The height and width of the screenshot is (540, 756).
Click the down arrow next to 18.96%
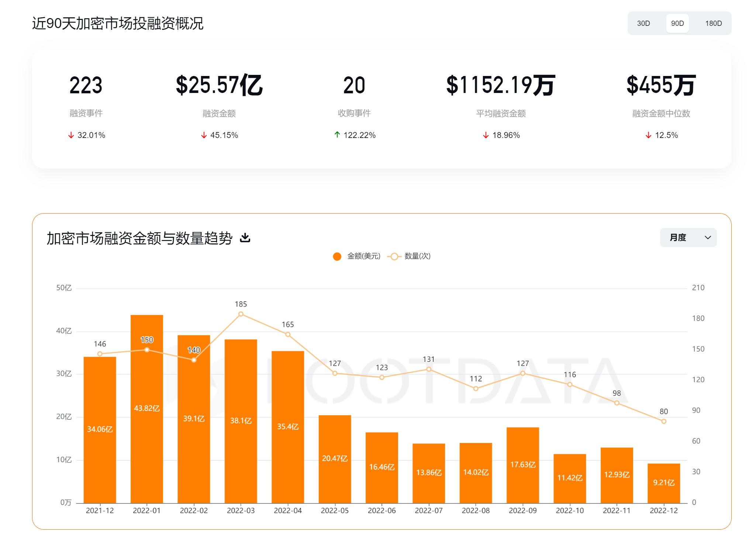coord(486,135)
